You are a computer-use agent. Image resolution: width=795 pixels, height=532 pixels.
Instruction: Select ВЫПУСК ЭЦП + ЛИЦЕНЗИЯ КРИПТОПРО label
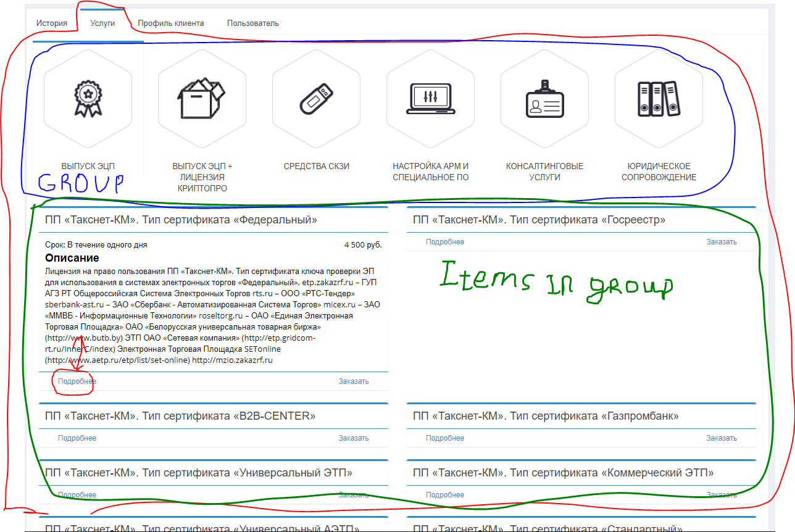(202, 177)
